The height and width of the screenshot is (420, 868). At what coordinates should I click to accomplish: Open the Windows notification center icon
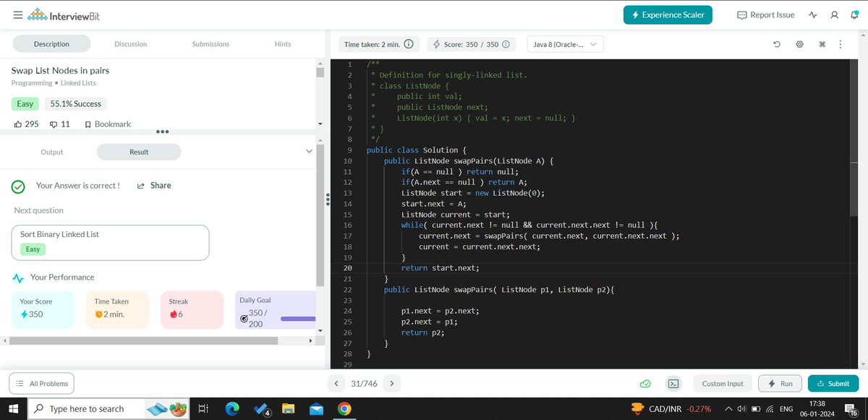tap(852, 409)
